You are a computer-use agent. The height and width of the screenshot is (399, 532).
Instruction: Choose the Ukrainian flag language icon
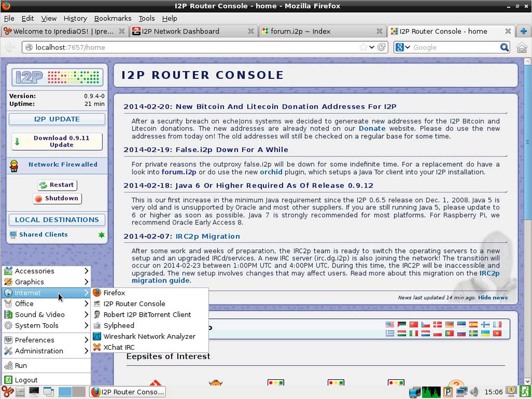(x=485, y=333)
